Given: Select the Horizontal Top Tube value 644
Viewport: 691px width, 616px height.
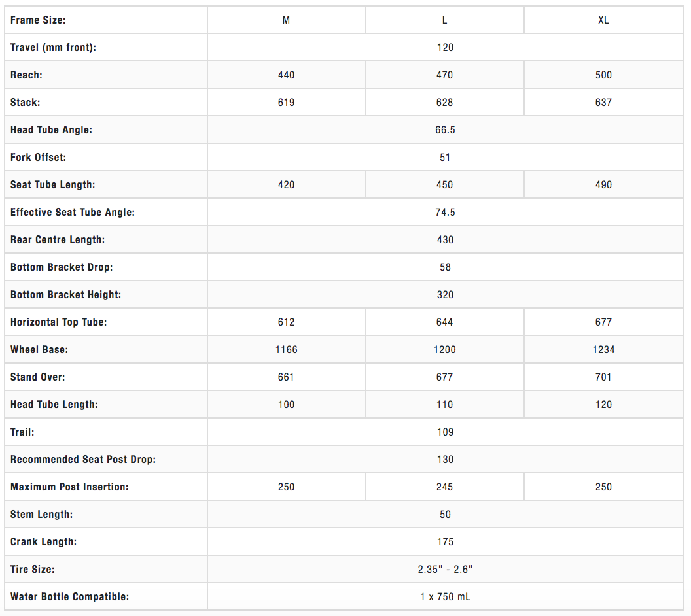Looking at the screenshot, I should pos(444,322).
